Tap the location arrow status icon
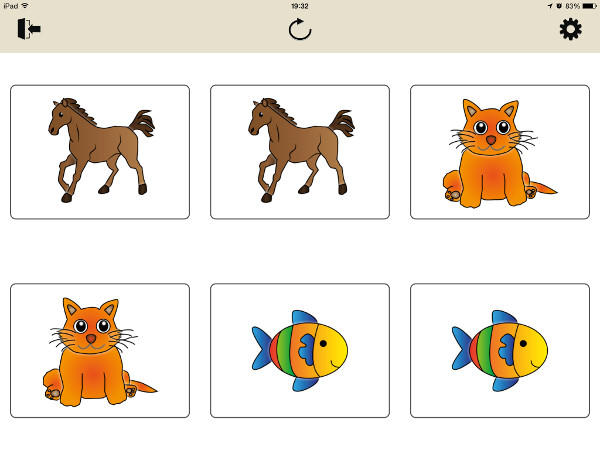Image resolution: width=600 pixels, height=450 pixels. 550,6
